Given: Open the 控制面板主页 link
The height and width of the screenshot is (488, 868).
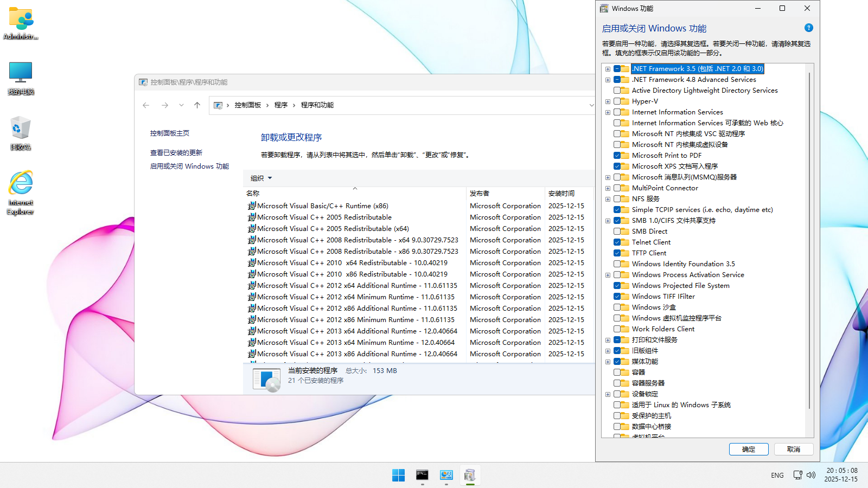Looking at the screenshot, I should pos(170,133).
